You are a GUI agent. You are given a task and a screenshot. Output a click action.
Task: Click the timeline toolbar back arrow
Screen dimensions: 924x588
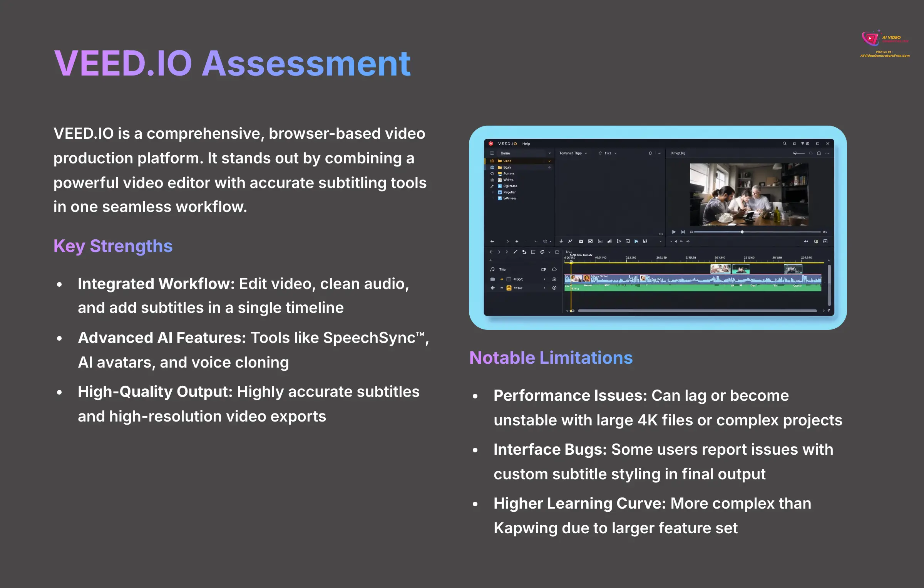point(491,252)
